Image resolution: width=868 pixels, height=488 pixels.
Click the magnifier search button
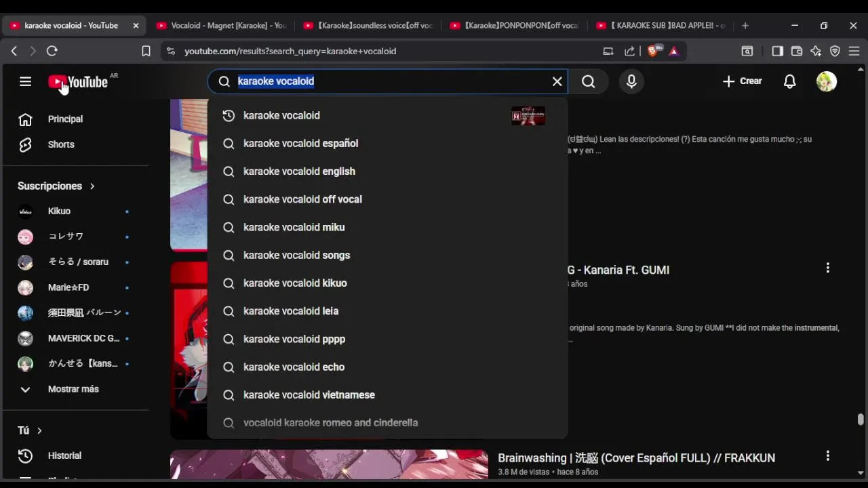[589, 81]
